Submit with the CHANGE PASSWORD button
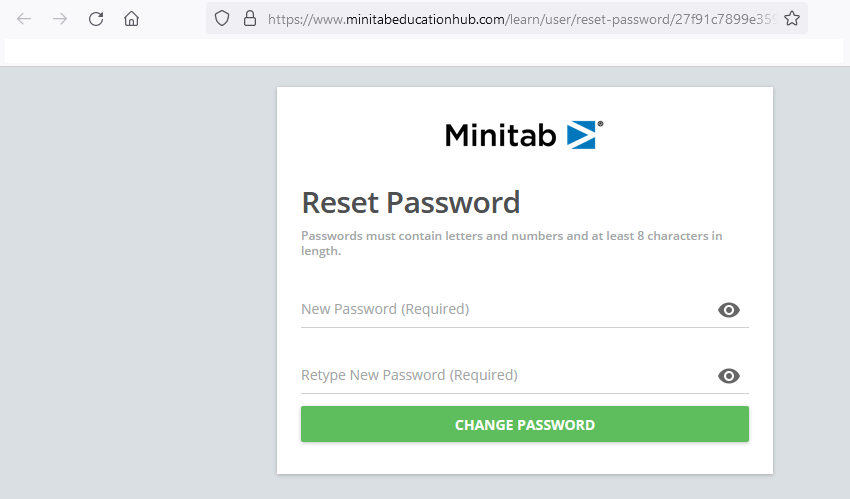 click(525, 424)
